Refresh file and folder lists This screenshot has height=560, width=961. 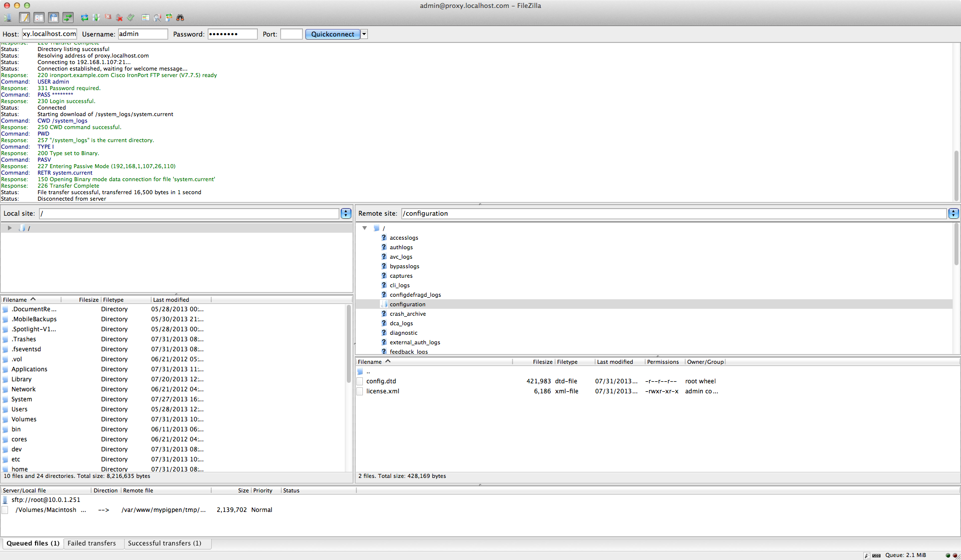coord(85,18)
